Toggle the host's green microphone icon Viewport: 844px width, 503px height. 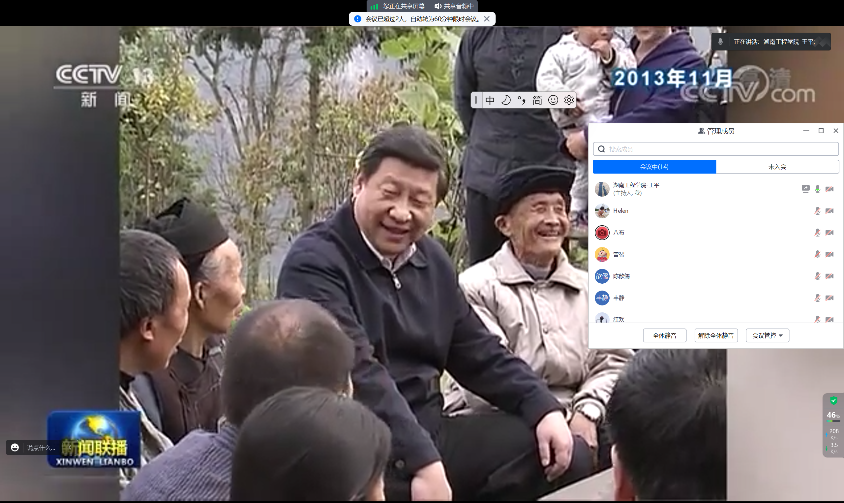point(818,188)
